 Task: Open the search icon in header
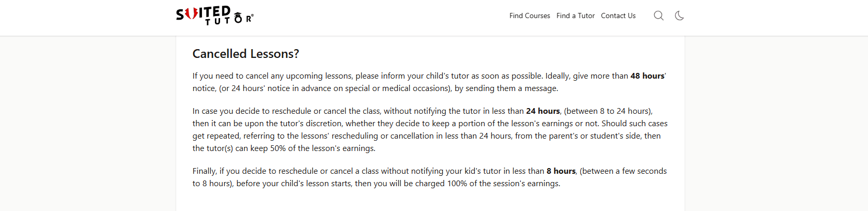(x=659, y=16)
